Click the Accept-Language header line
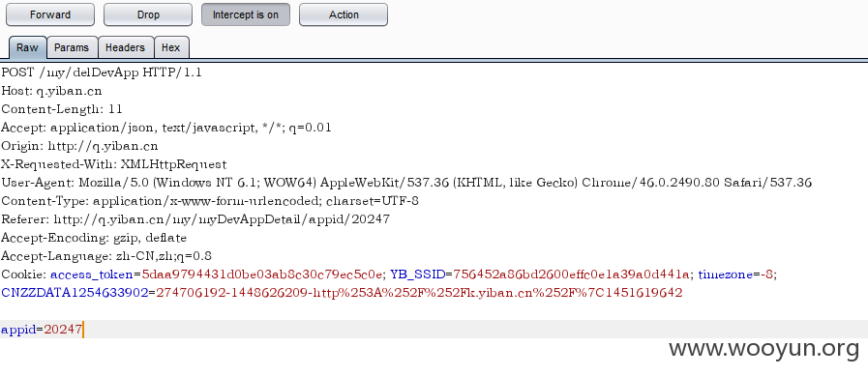 point(106,256)
